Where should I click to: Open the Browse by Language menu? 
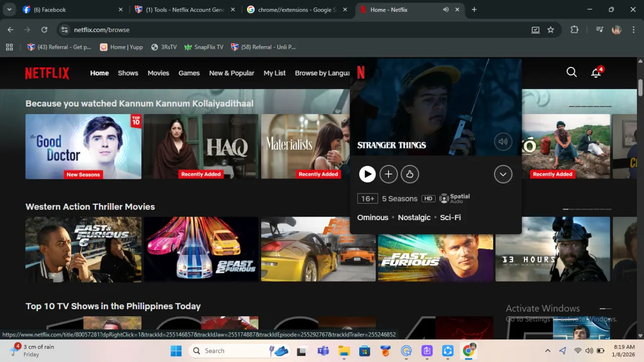[323, 73]
